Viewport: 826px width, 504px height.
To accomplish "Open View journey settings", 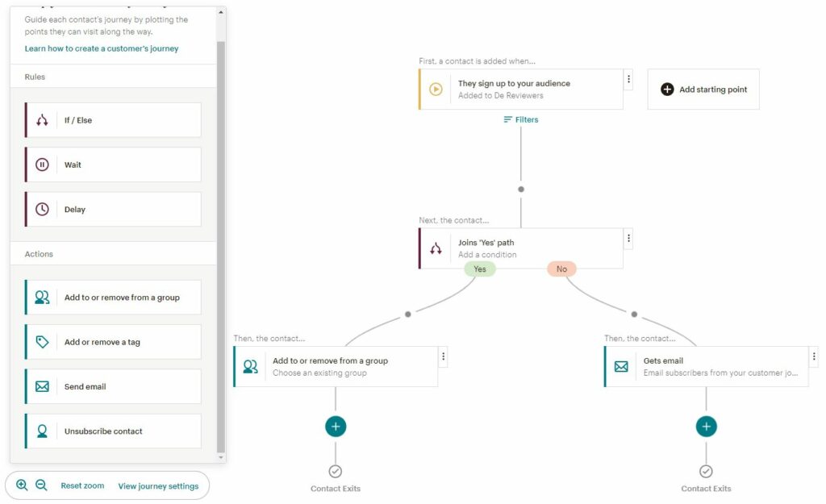I will (158, 486).
